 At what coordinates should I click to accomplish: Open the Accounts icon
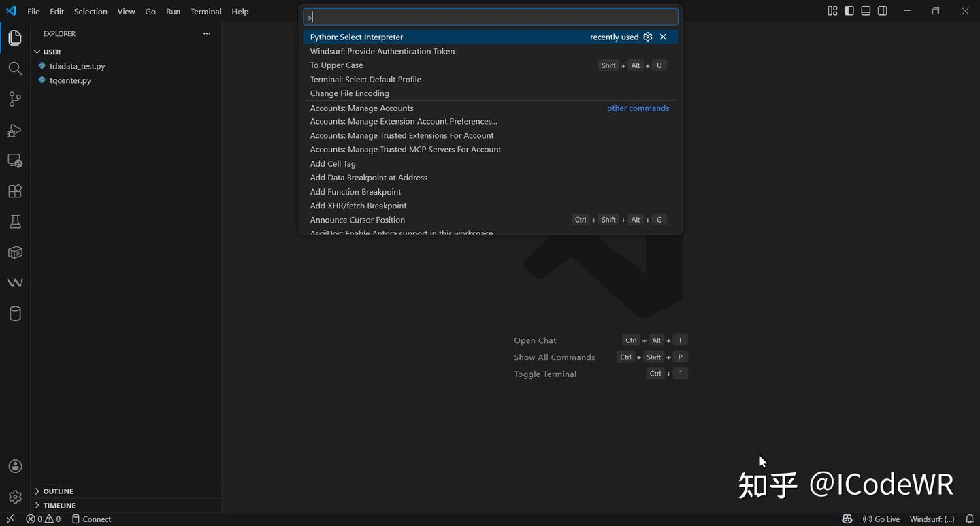[x=15, y=466]
